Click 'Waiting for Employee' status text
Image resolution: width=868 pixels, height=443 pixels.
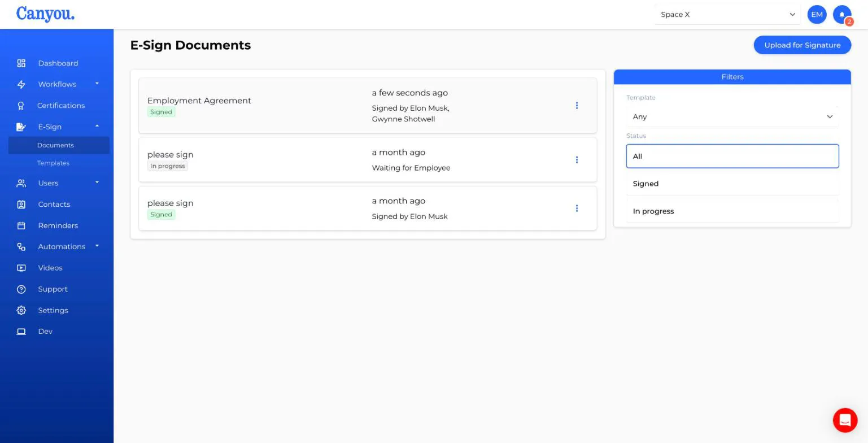click(411, 168)
